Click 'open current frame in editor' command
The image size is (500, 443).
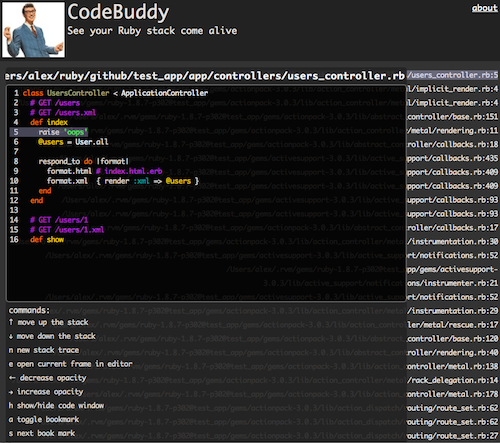pos(71,364)
